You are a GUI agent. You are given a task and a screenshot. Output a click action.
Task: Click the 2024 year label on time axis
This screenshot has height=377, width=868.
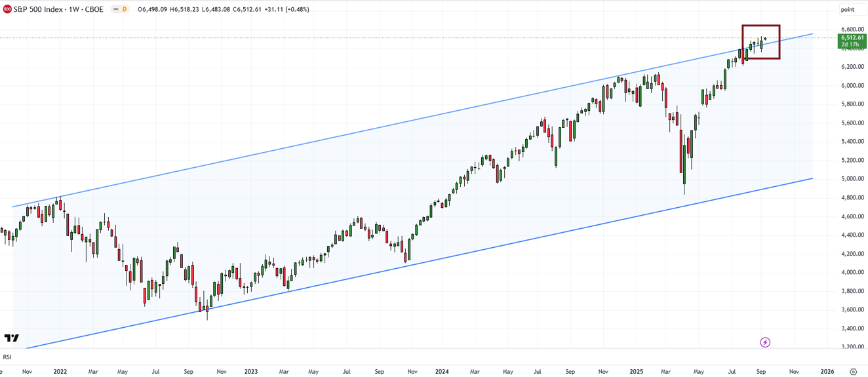[441, 371]
